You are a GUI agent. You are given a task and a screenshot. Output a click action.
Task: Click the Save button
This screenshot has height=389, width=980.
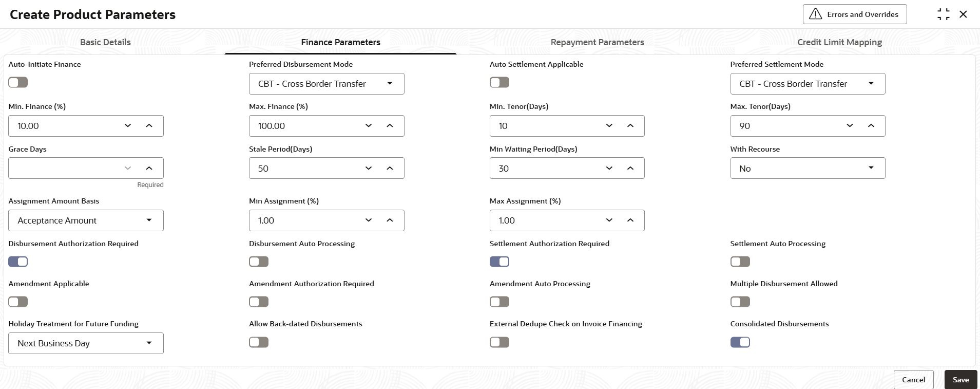pyautogui.click(x=960, y=380)
